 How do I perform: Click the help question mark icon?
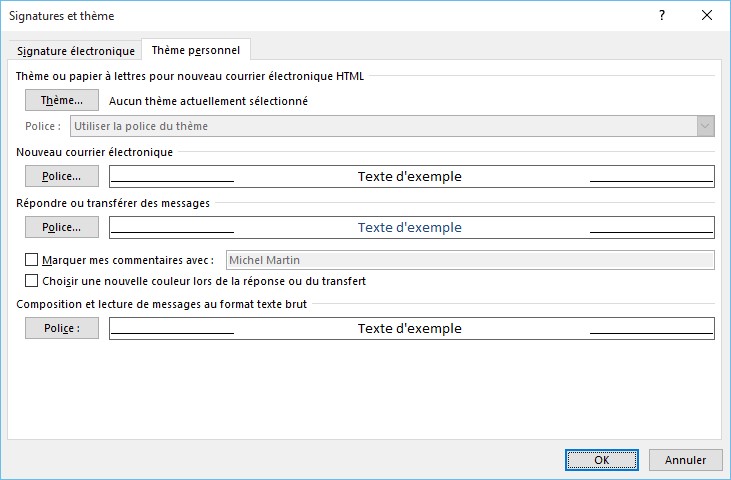(662, 16)
